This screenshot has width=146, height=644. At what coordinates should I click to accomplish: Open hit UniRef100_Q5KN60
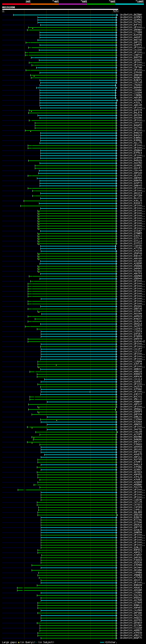click(131, 30)
